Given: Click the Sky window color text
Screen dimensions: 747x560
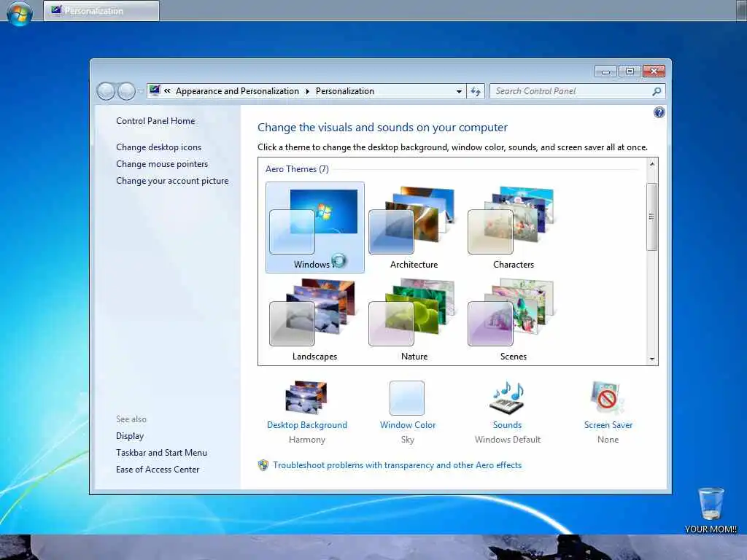Looking at the screenshot, I should 408,440.
